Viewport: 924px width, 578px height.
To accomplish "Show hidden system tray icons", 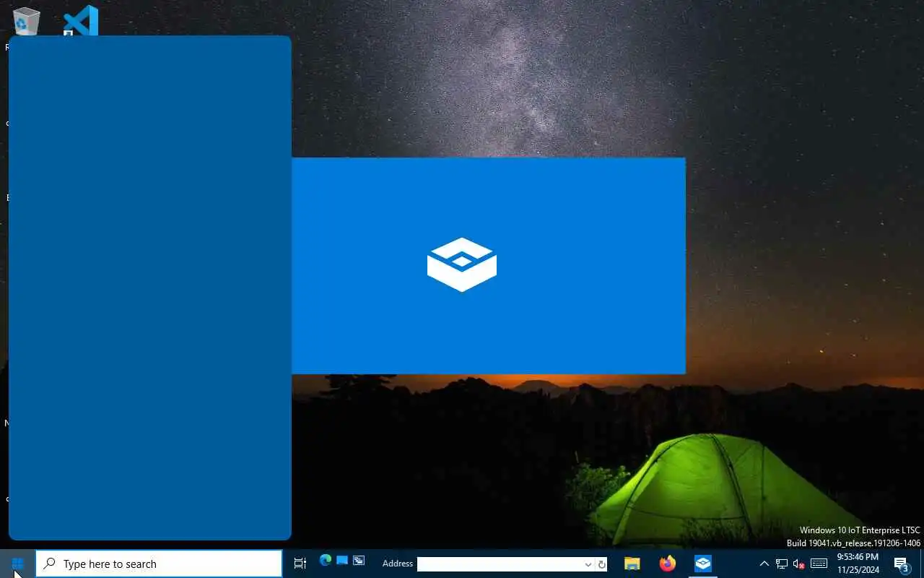I will pos(764,564).
